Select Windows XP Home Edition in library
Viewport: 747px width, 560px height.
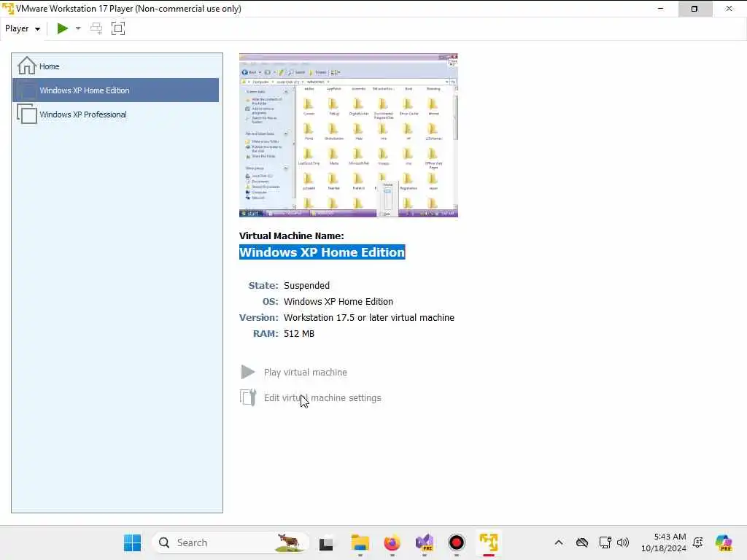point(115,90)
